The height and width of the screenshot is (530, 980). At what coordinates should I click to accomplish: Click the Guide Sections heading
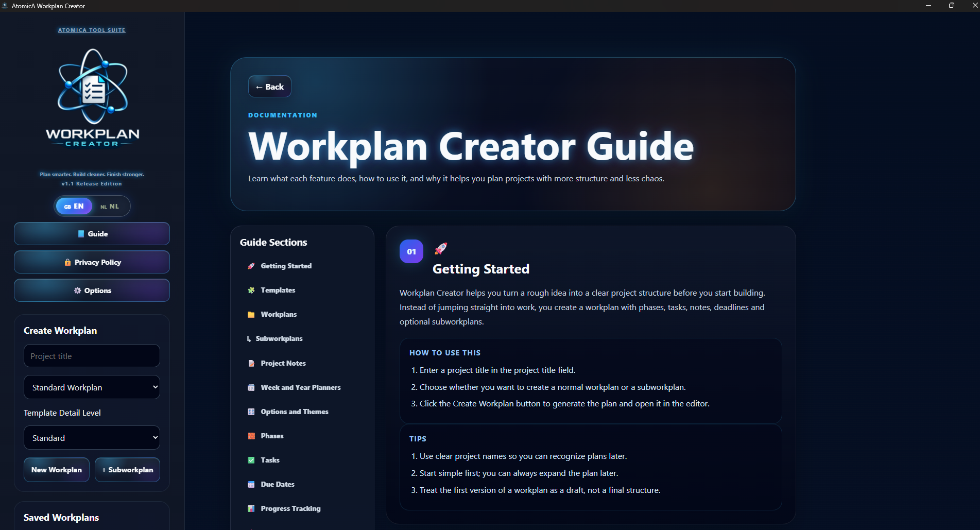273,243
